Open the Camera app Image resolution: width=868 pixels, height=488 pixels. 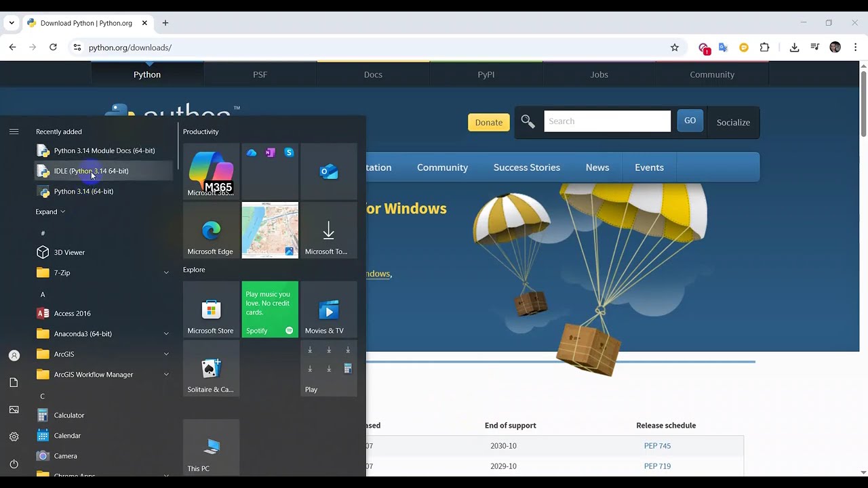coord(103,455)
